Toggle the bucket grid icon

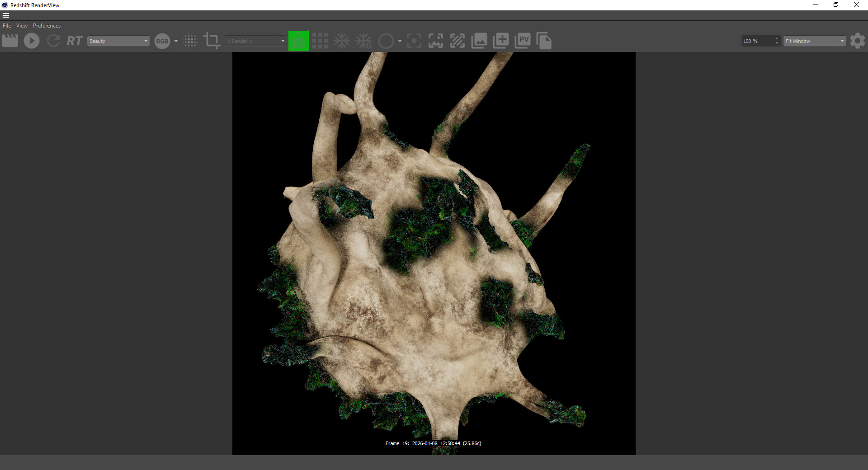[320, 41]
